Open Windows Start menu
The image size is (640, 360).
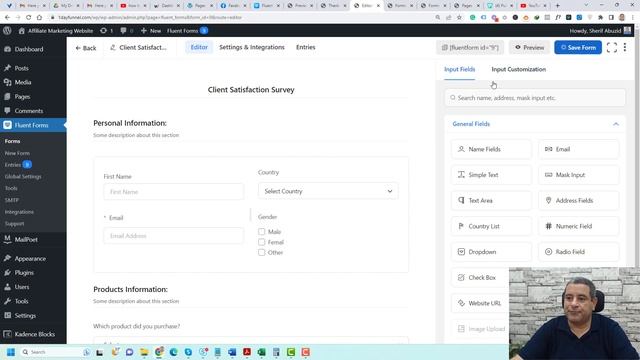pos(11,352)
